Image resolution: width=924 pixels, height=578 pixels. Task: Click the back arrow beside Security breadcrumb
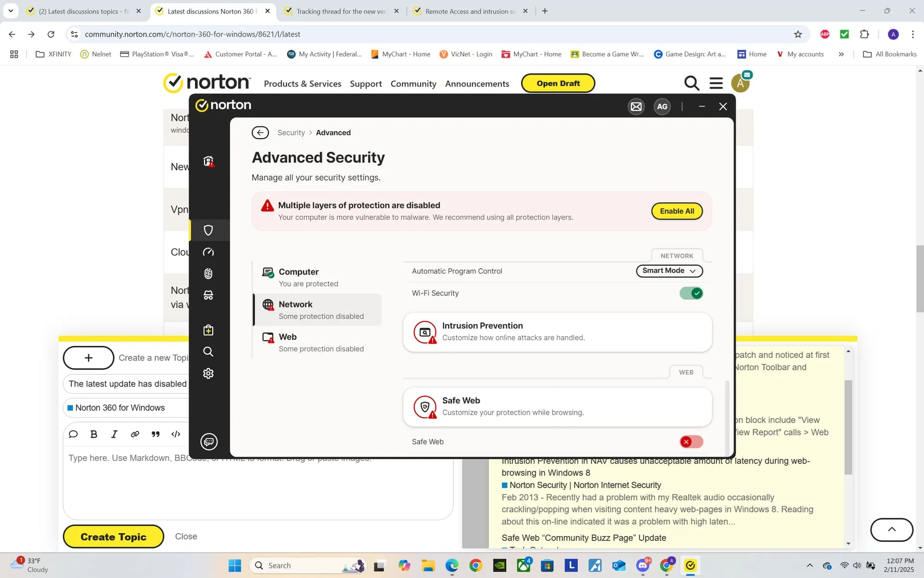260,132
